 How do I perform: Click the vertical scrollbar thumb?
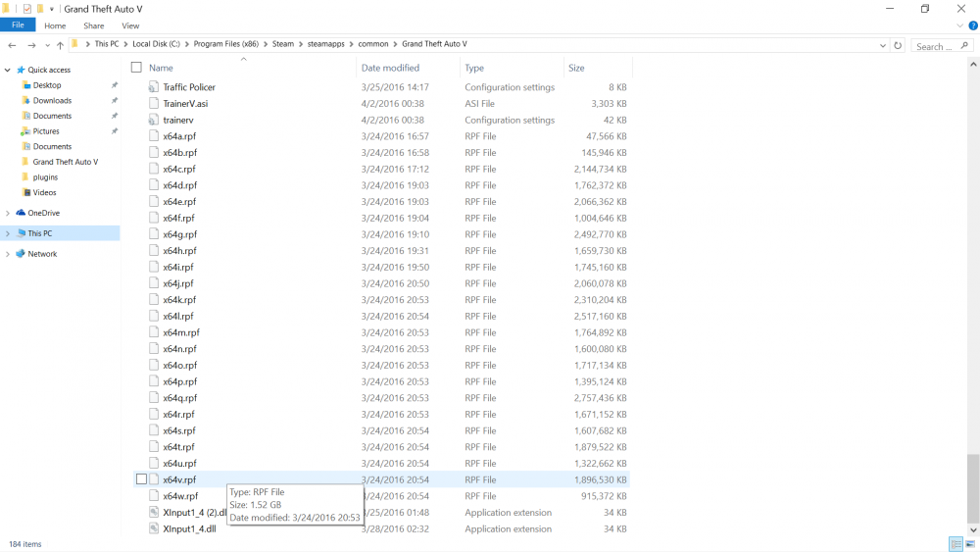point(972,487)
